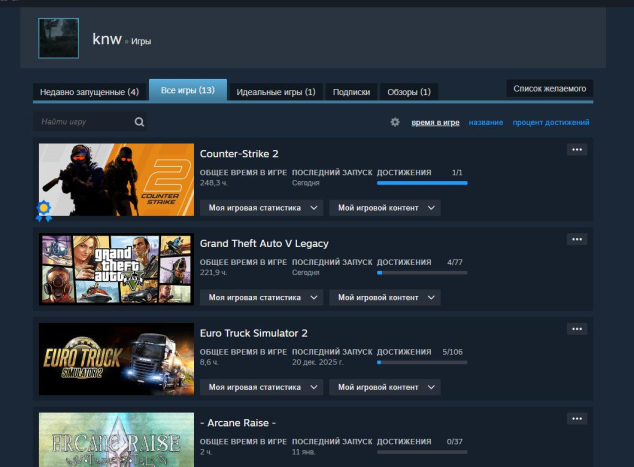634x467 pixels.
Task: Switch to Идеальные игры tab
Action: [275, 92]
